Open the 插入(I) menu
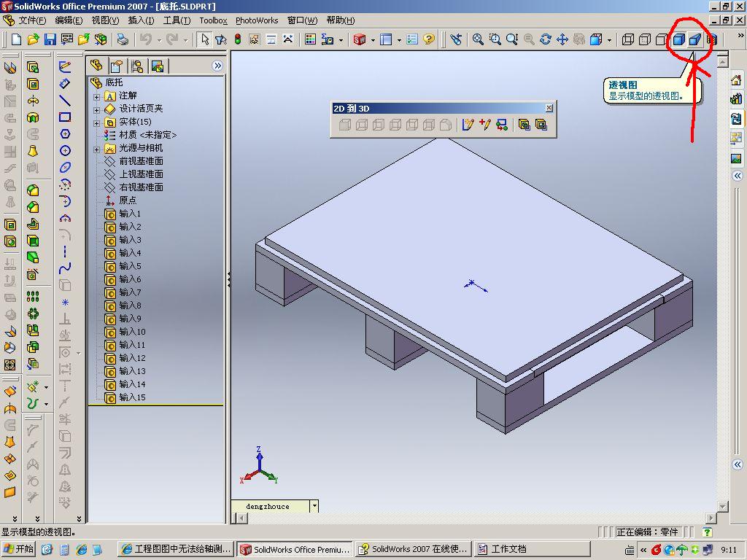 pyautogui.click(x=141, y=20)
